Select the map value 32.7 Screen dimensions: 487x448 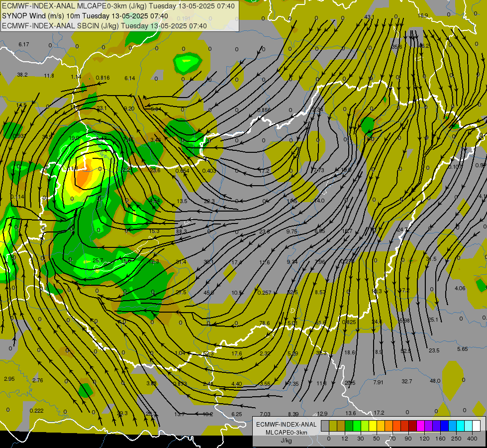[x=407, y=381]
